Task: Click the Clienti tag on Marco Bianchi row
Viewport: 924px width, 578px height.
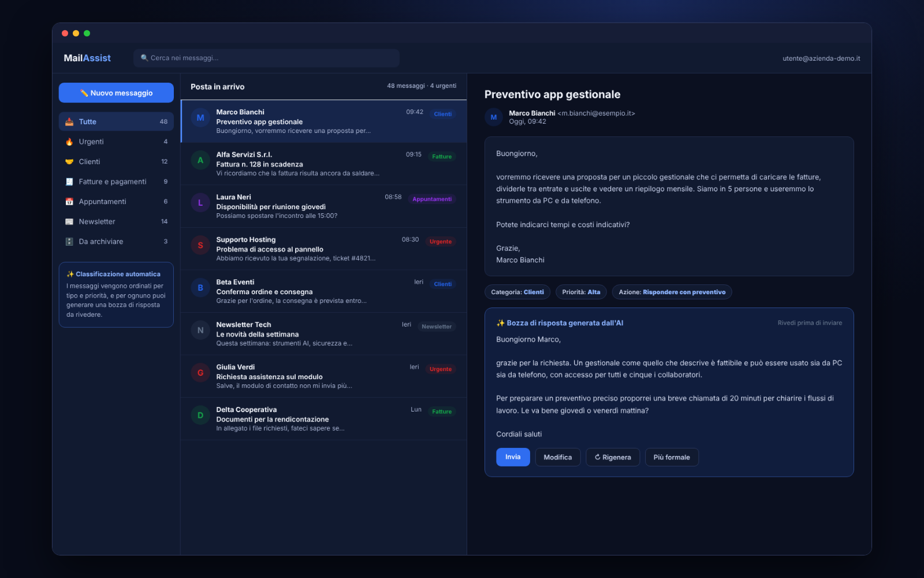Action: (443, 114)
